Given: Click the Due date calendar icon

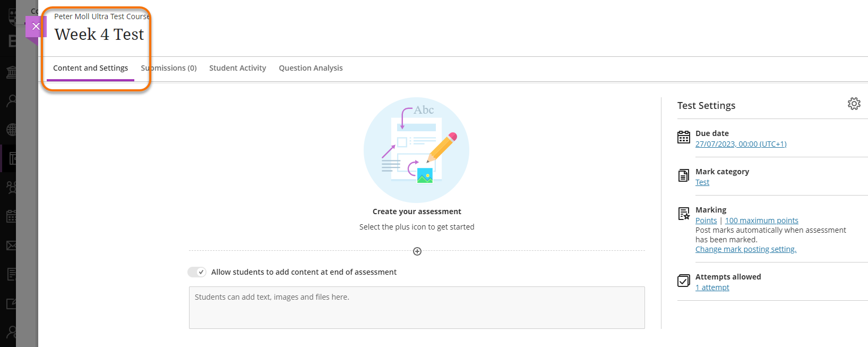Looking at the screenshot, I should (x=684, y=137).
